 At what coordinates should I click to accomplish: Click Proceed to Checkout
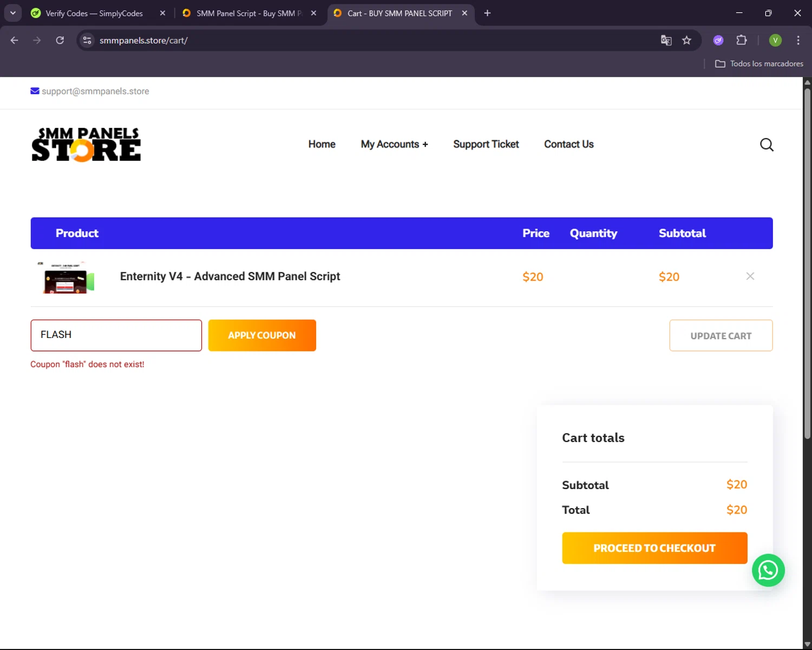pyautogui.click(x=654, y=548)
